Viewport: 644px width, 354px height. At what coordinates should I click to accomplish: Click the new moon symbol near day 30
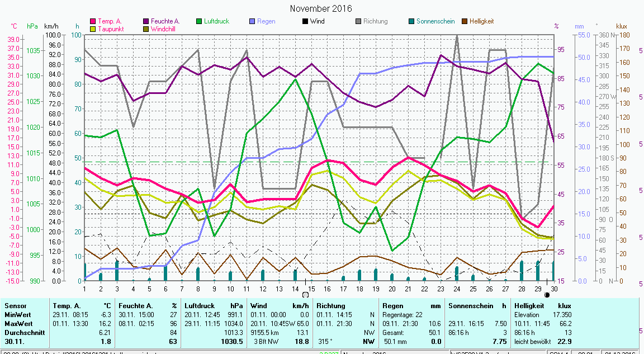pos(547,294)
